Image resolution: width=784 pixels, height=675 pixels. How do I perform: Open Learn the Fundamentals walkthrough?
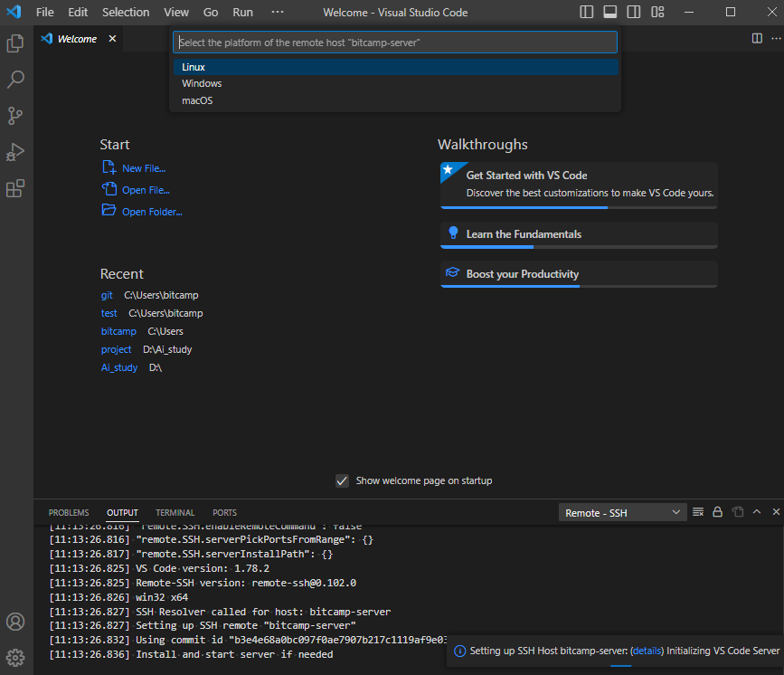tap(579, 234)
